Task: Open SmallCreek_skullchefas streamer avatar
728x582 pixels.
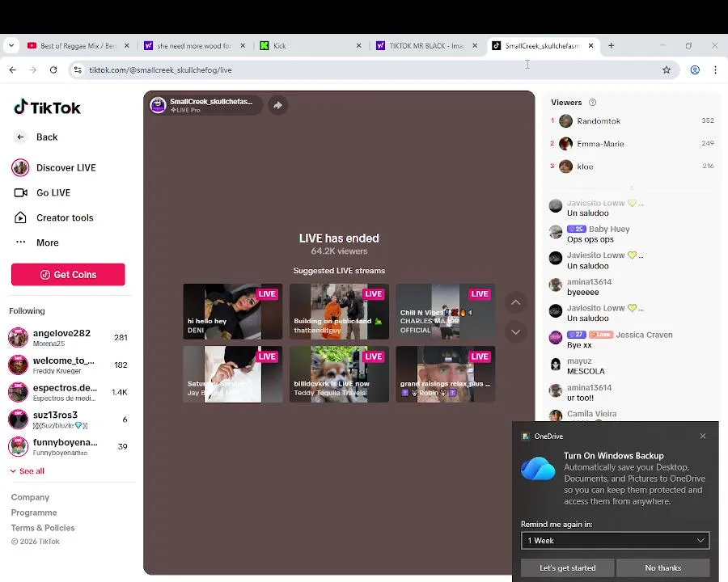Action: tap(159, 105)
